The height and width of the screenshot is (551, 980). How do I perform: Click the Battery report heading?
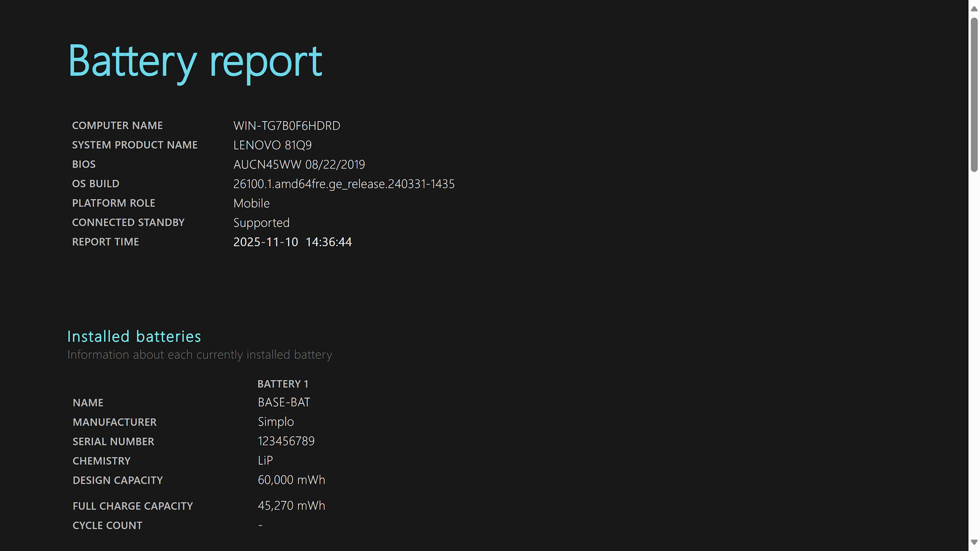click(195, 62)
